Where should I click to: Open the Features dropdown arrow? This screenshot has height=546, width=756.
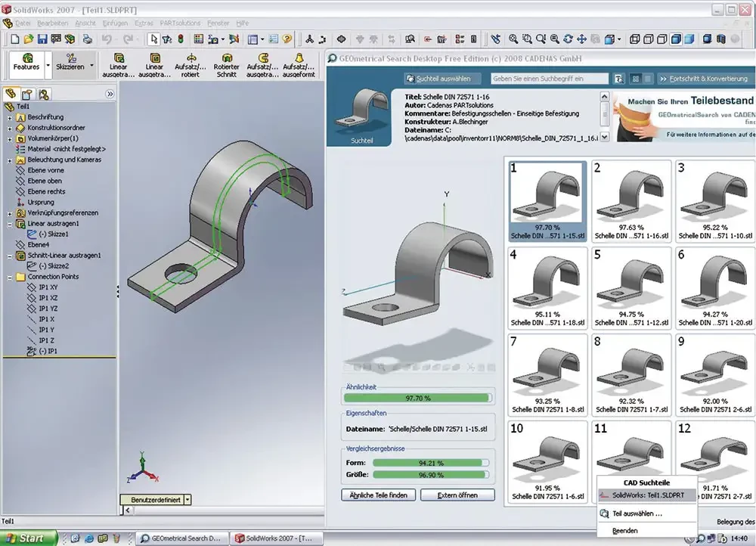48,64
